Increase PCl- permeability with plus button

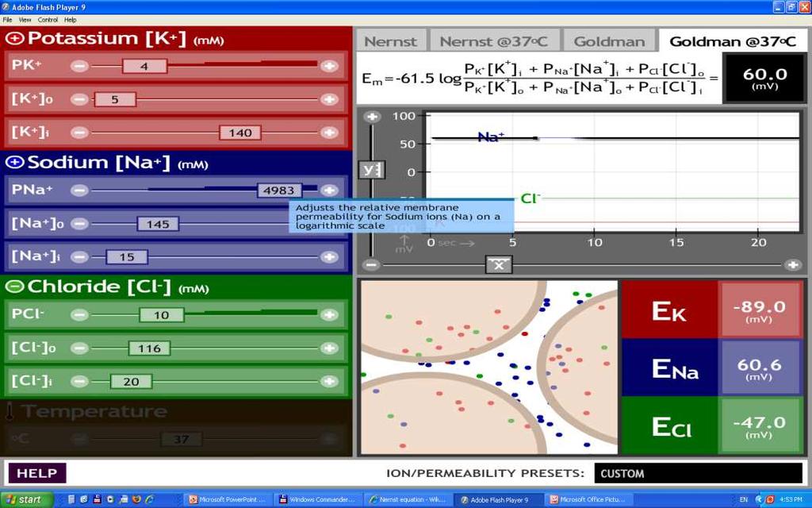[x=329, y=315]
